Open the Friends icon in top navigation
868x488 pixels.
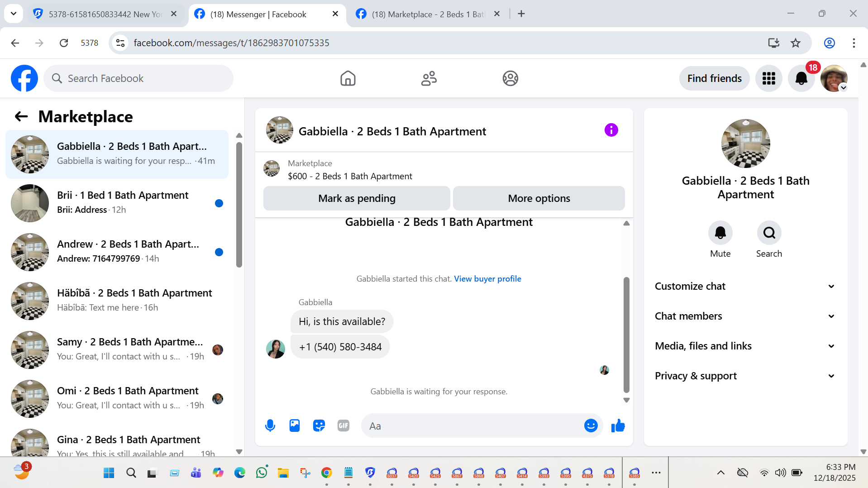(429, 78)
